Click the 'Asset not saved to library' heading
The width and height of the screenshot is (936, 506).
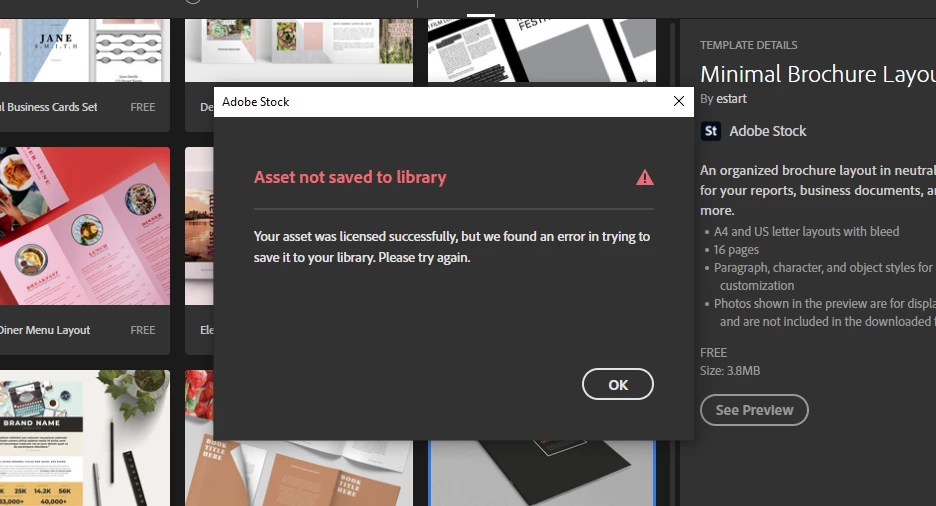pos(350,177)
